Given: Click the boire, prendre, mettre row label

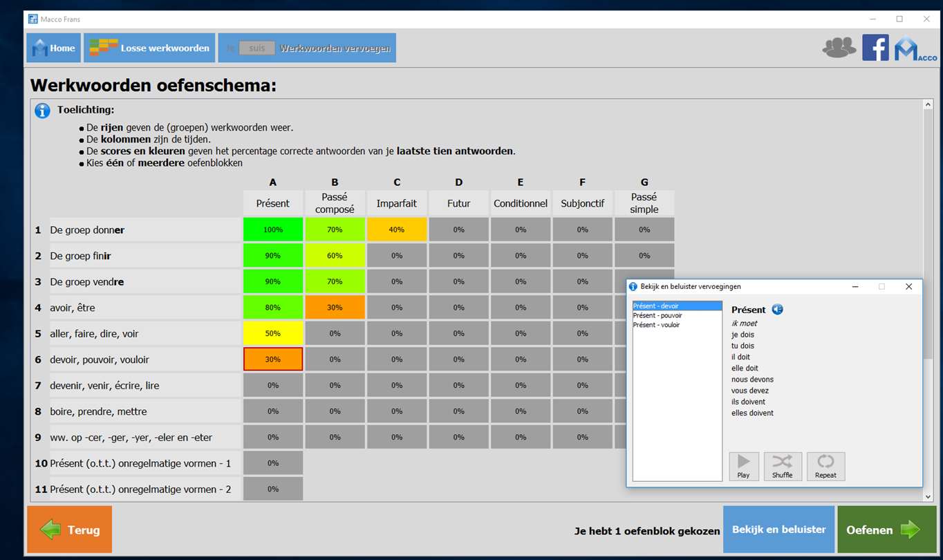Looking at the screenshot, I should [x=145, y=411].
